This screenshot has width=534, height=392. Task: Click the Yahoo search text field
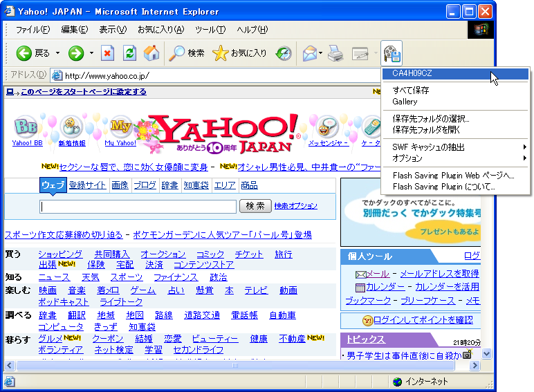(138, 207)
